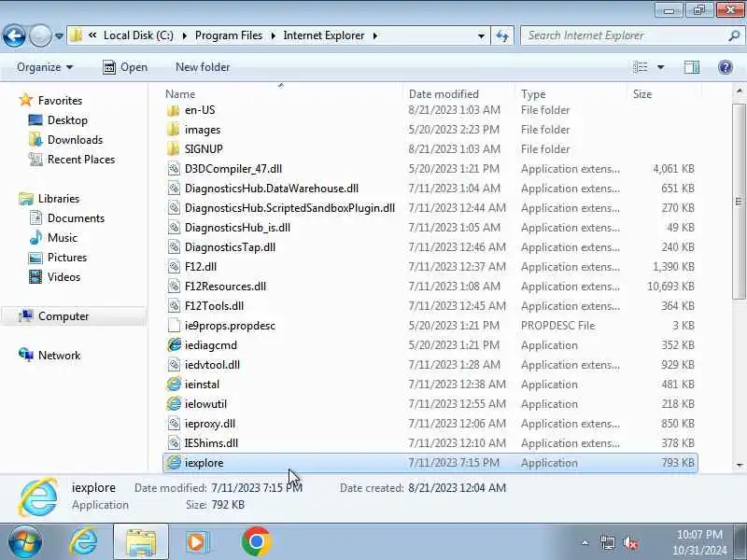Select the iediagcmd application icon

tap(174, 344)
